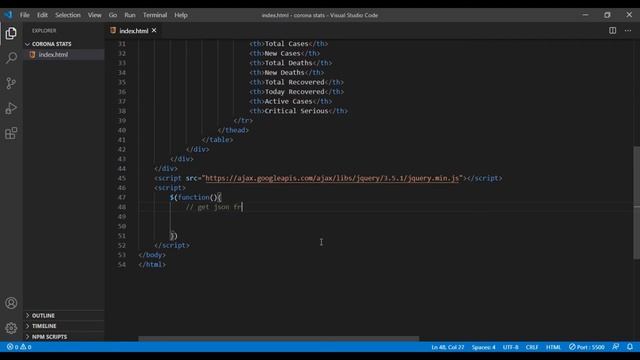Open the Run and Debug view icon

(x=11, y=108)
